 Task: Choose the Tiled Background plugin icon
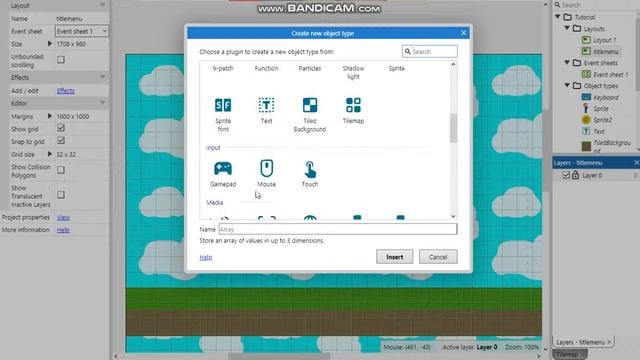click(310, 105)
